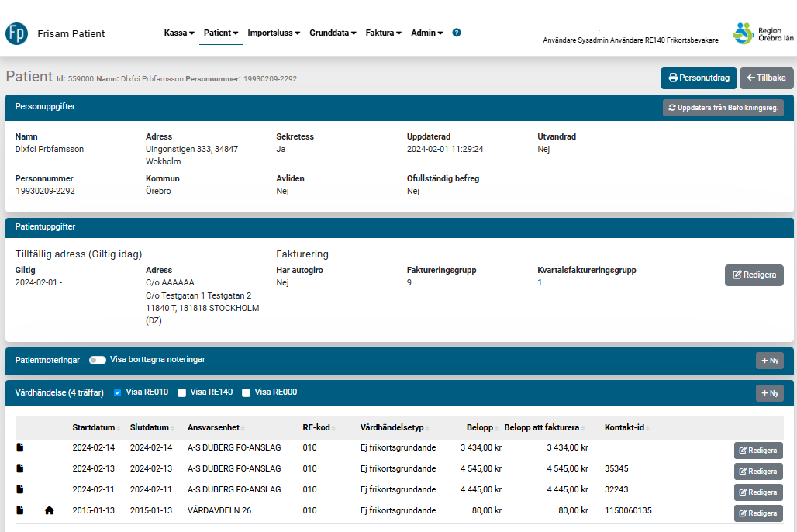Check the Visa RE000 checkbox

pos(247,392)
